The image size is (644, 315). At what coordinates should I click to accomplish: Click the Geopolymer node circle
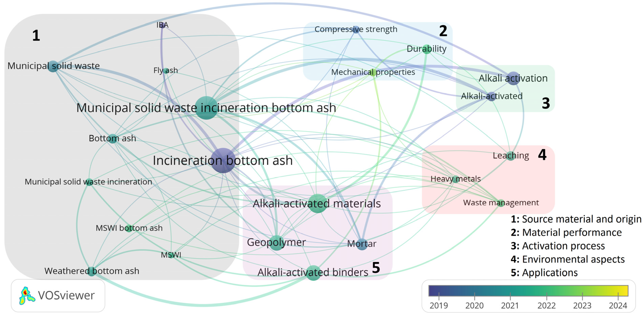tap(277, 243)
